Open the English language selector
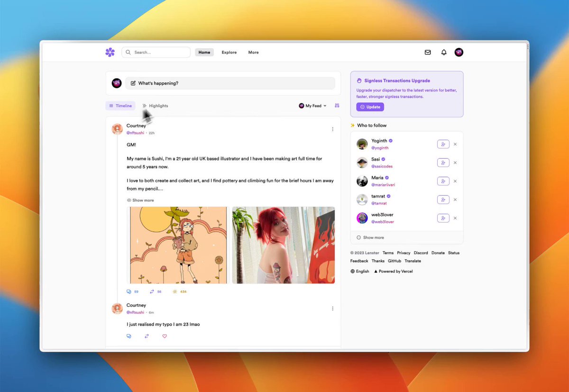Viewport: 569px width, 392px height. [x=360, y=272]
